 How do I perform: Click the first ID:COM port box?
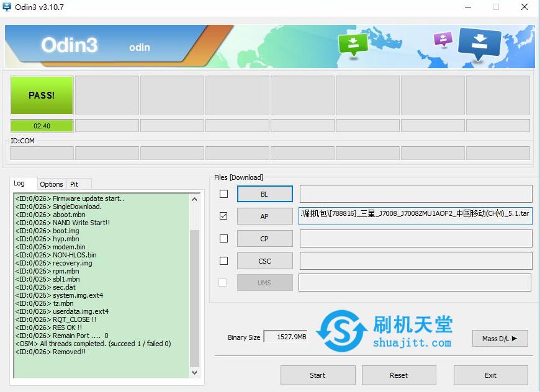[x=42, y=153]
